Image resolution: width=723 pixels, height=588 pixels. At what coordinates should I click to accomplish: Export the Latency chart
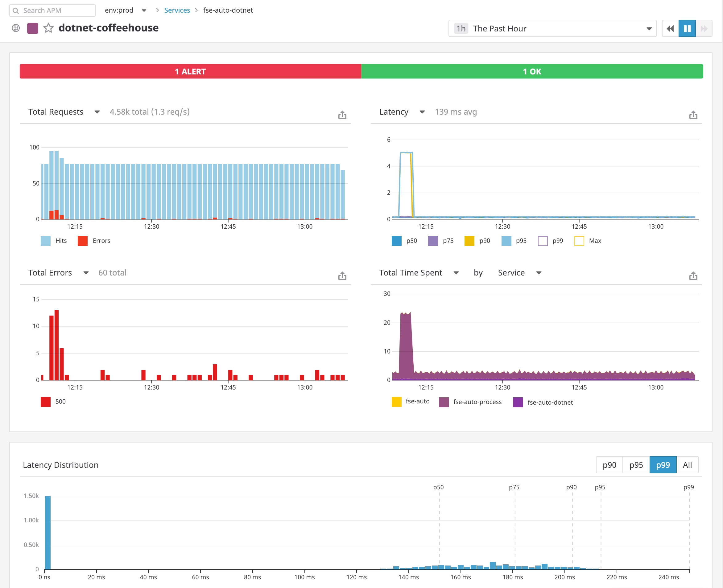pyautogui.click(x=693, y=115)
